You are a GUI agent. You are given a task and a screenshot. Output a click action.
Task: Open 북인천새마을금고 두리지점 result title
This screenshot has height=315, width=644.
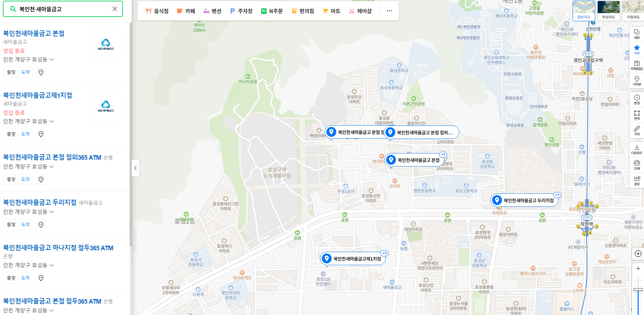[x=40, y=202]
